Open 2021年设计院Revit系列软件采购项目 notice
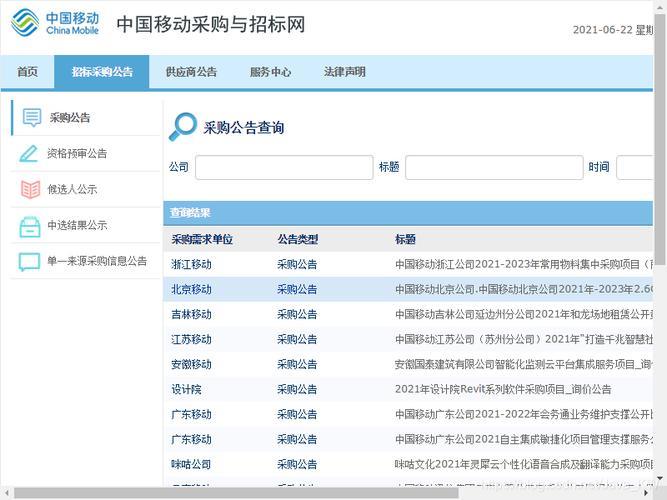This screenshot has height=500, width=667. [503, 389]
